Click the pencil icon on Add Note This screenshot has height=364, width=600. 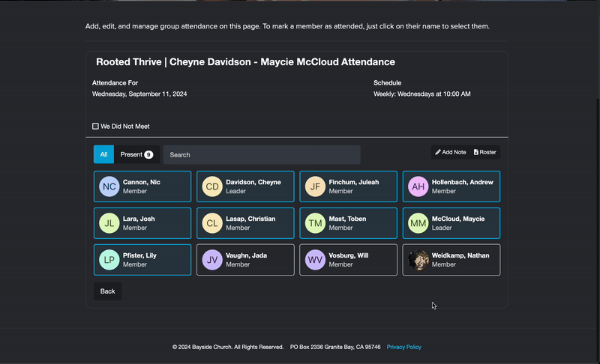[x=438, y=152]
